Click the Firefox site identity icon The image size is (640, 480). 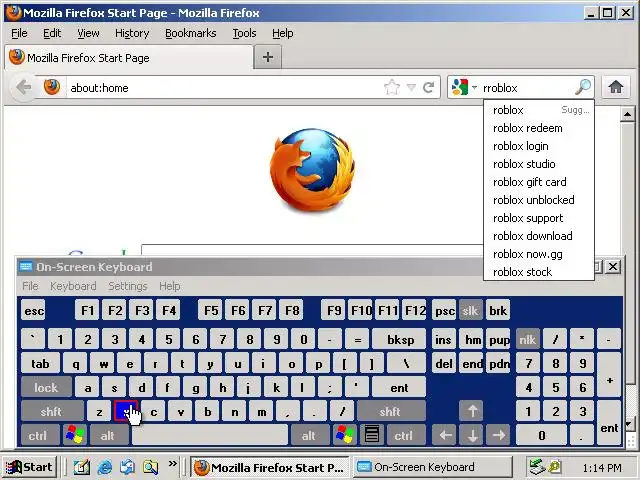(x=52, y=87)
